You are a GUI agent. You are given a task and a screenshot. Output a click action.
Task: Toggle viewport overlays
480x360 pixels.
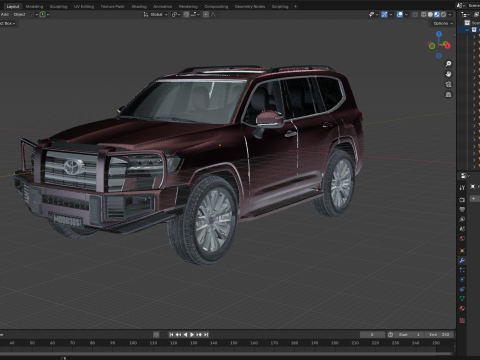coord(400,14)
